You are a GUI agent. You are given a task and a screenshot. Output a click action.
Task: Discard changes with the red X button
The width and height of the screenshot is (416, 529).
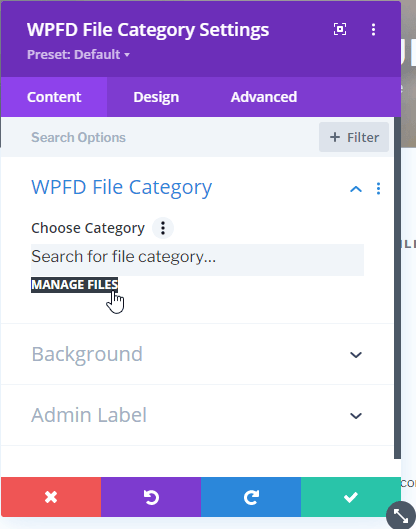(x=51, y=497)
